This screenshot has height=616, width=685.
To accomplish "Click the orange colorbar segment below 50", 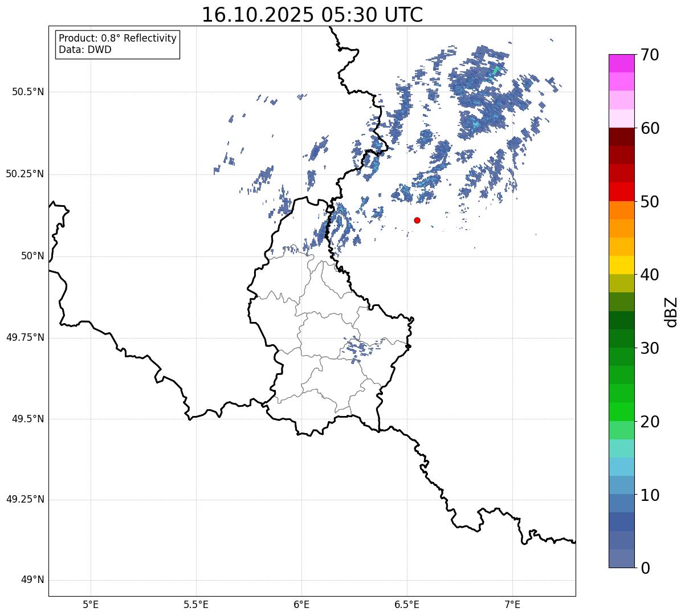I will [621, 210].
